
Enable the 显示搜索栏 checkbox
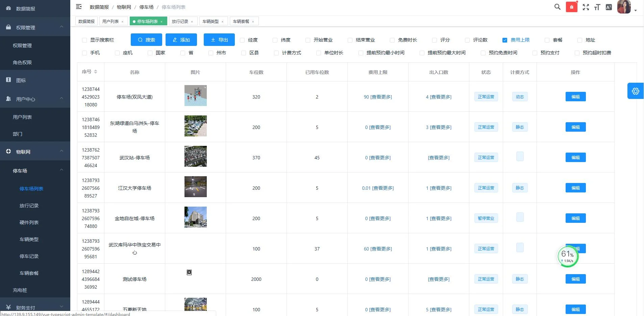(84, 40)
